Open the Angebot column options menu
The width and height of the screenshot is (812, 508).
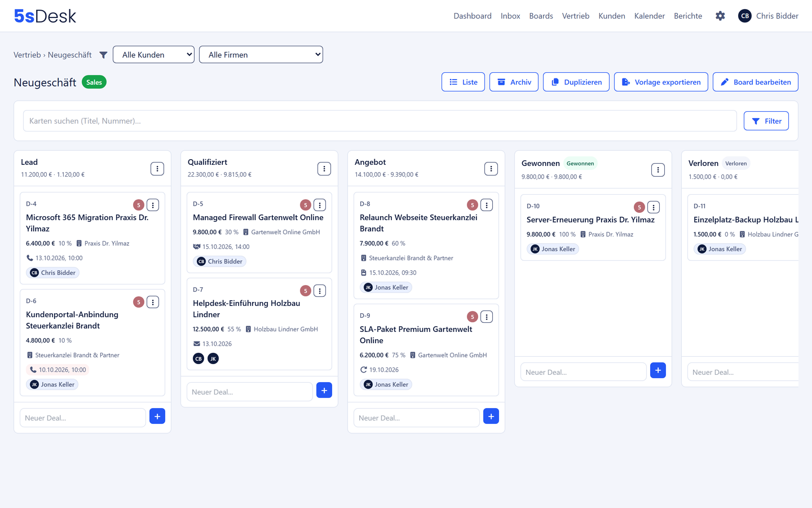click(491, 169)
